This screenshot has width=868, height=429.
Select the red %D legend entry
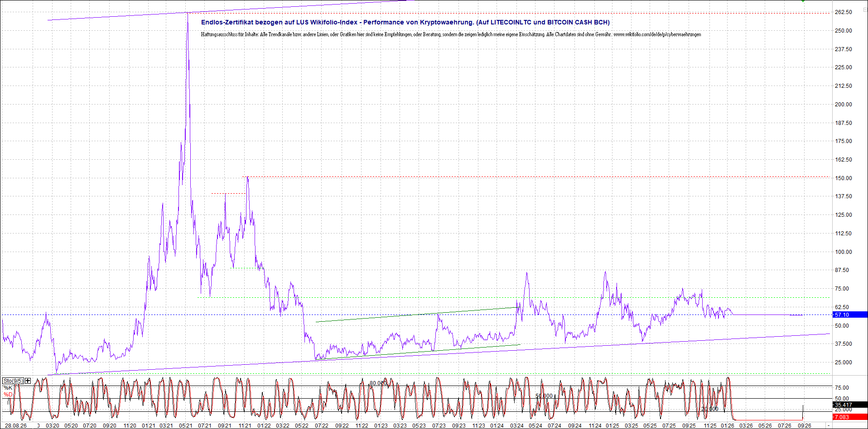pos(8,395)
